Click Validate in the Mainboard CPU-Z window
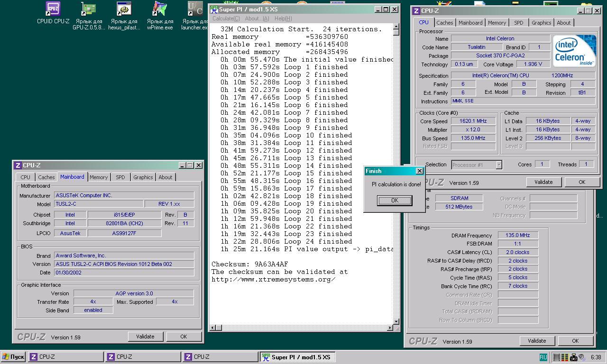Screen dimensions: 607x364 145,337
